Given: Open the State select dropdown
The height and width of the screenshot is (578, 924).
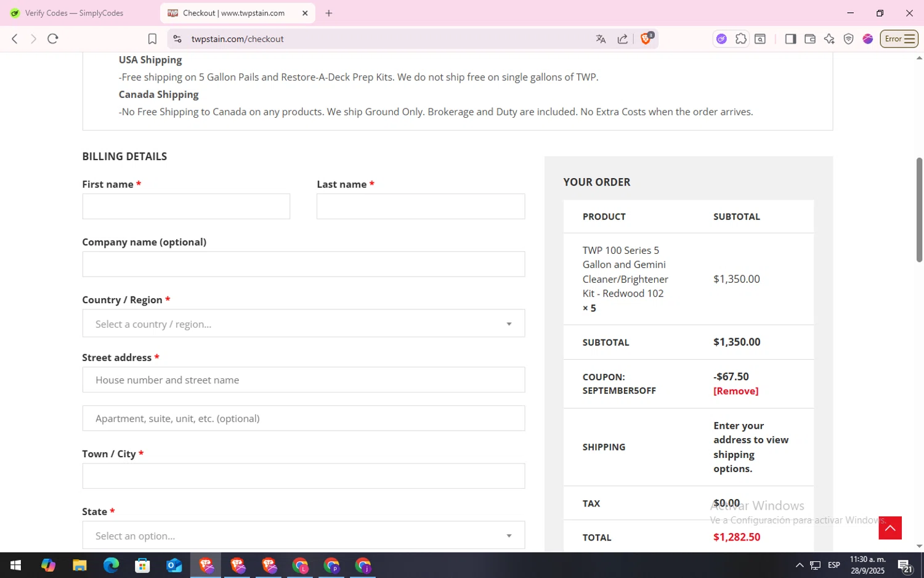Looking at the screenshot, I should click(x=304, y=535).
